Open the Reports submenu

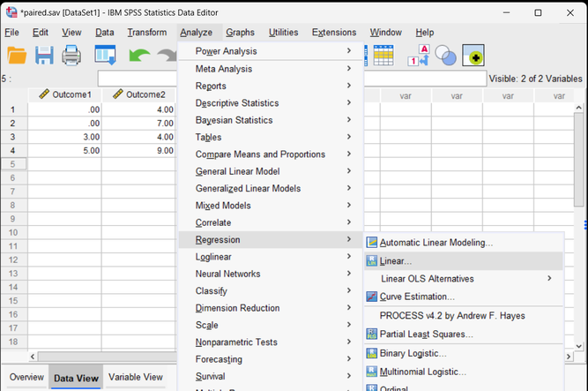click(x=271, y=86)
